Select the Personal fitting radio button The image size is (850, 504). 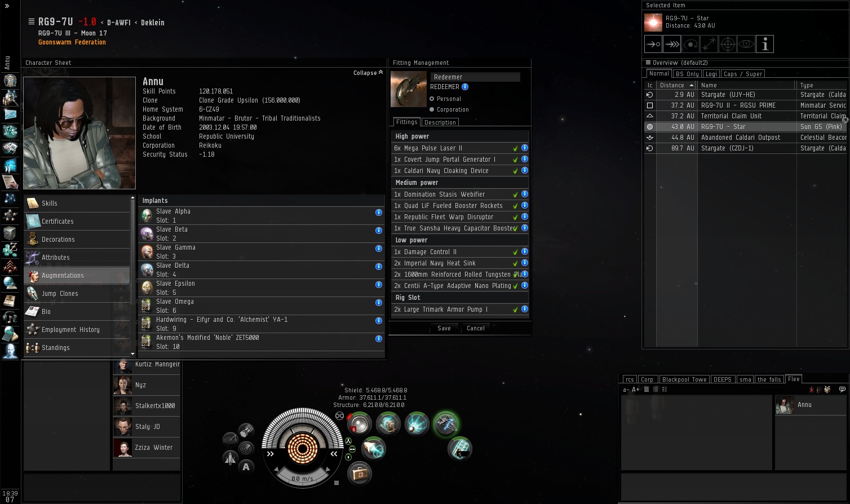[x=432, y=99]
